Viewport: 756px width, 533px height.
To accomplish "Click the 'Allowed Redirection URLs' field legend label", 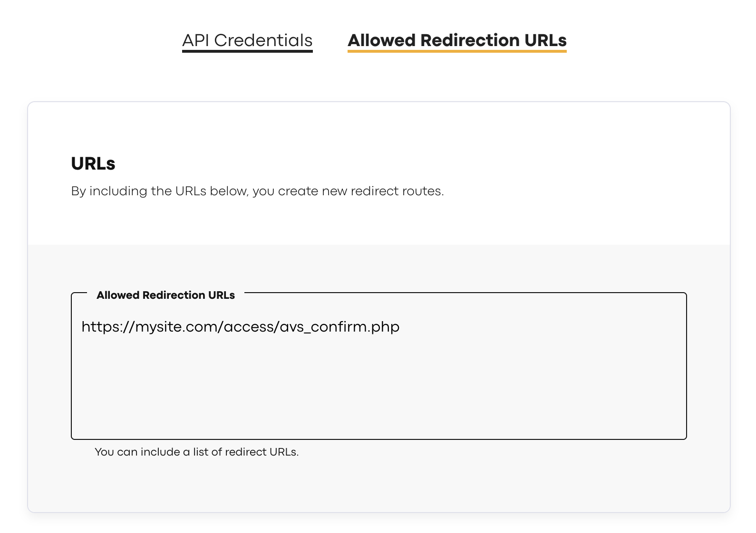I will click(x=165, y=295).
